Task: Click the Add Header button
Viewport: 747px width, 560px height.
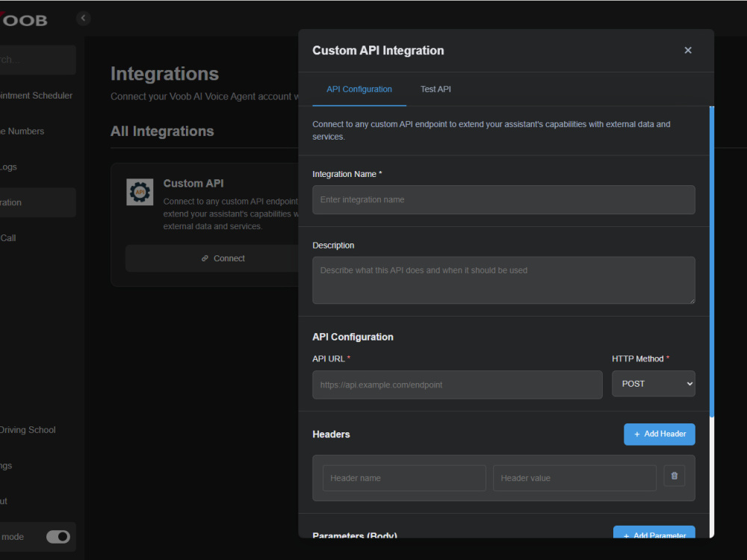Action: pyautogui.click(x=660, y=435)
